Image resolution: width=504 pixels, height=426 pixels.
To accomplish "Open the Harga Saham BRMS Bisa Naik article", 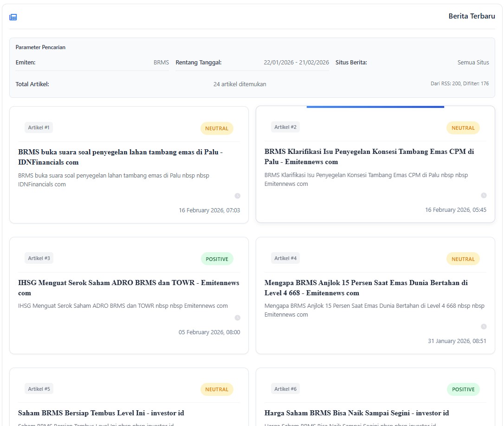I will click(356, 413).
